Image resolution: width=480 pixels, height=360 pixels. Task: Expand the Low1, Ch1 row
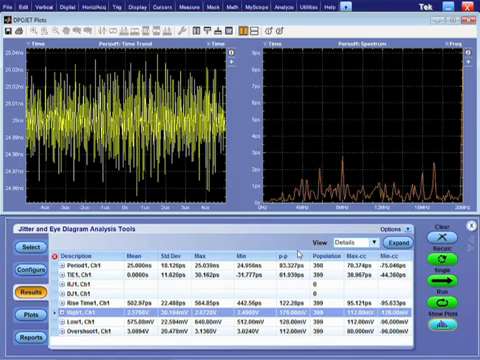click(62, 322)
